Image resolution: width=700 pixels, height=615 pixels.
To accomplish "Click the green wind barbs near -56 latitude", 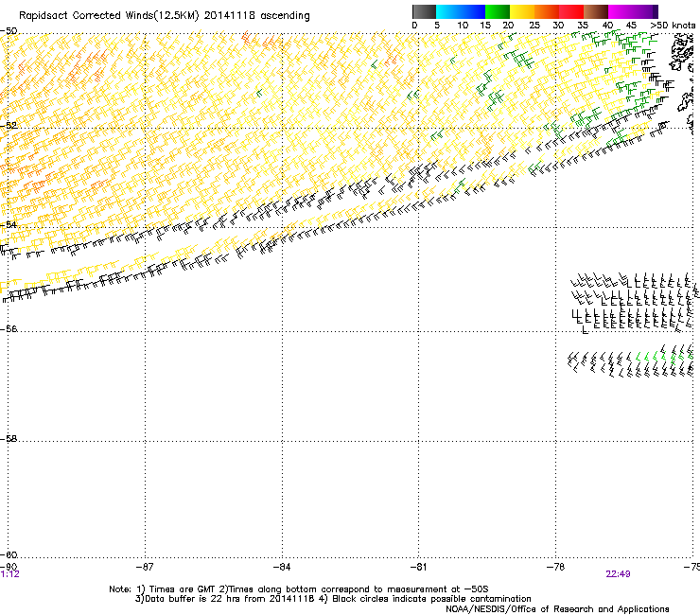I will tap(665, 357).
